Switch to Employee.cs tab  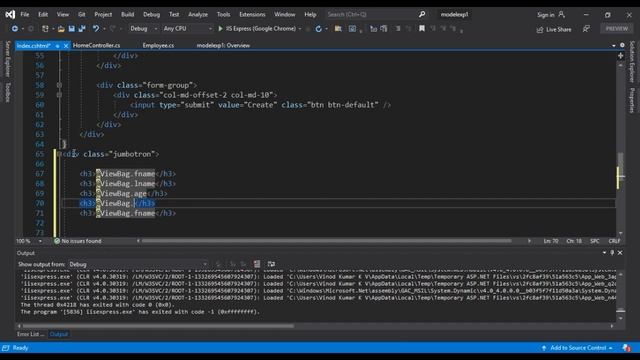point(158,45)
